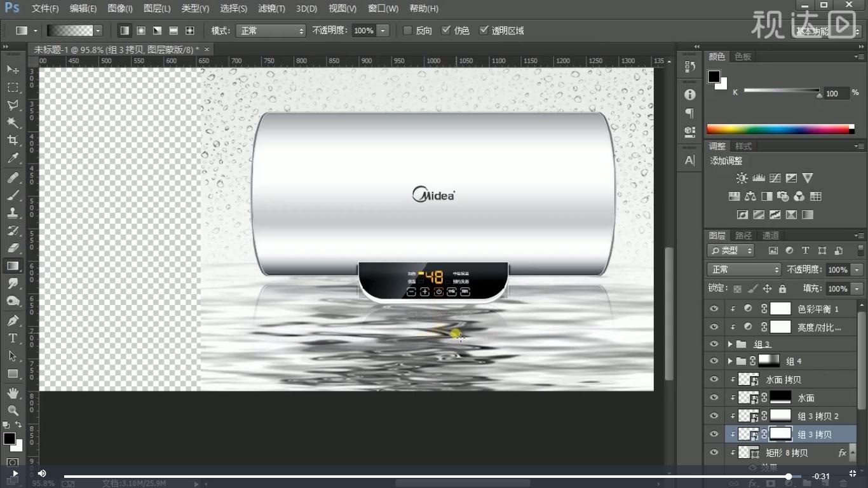Toggle the 反向 checkbox
Screen dimensions: 868x488
point(408,30)
